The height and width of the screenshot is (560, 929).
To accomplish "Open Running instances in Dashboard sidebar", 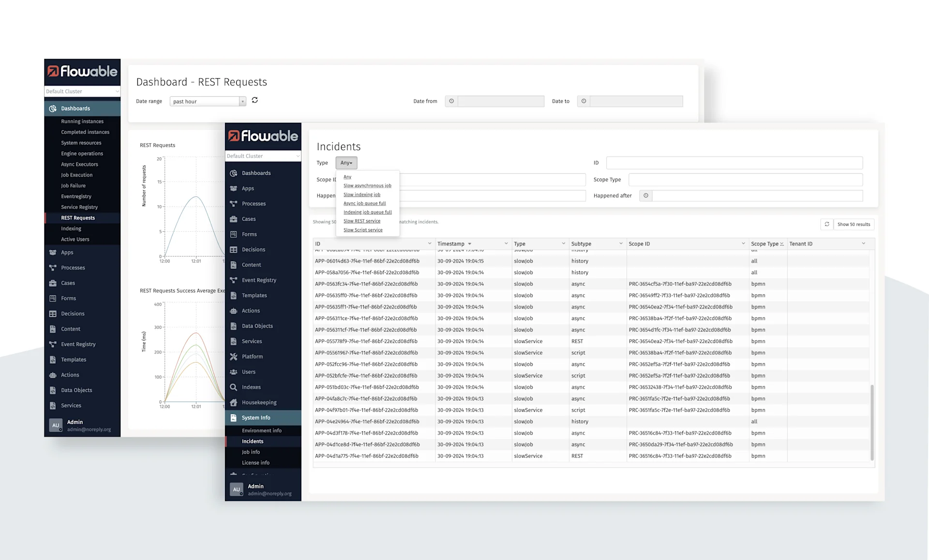I will tap(82, 121).
